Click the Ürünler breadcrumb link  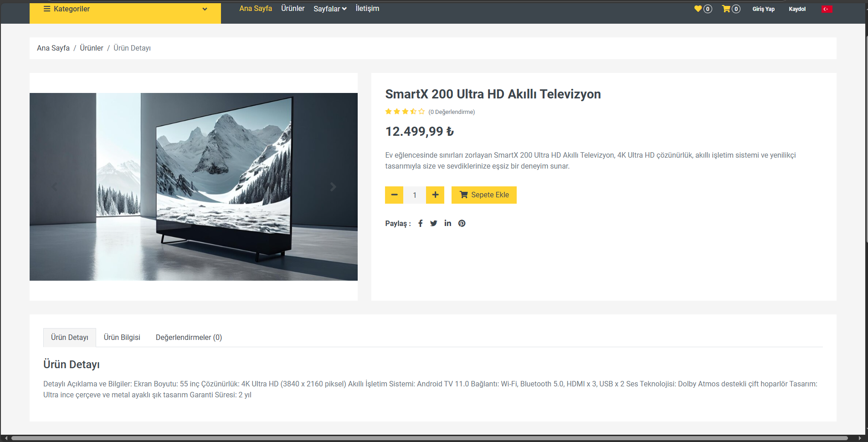[92, 48]
